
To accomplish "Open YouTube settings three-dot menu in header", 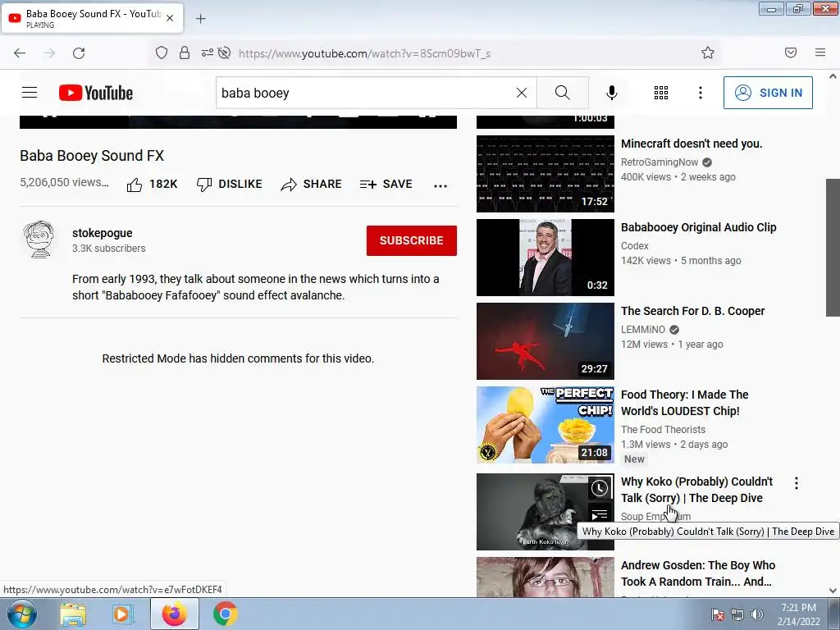I will click(x=701, y=93).
